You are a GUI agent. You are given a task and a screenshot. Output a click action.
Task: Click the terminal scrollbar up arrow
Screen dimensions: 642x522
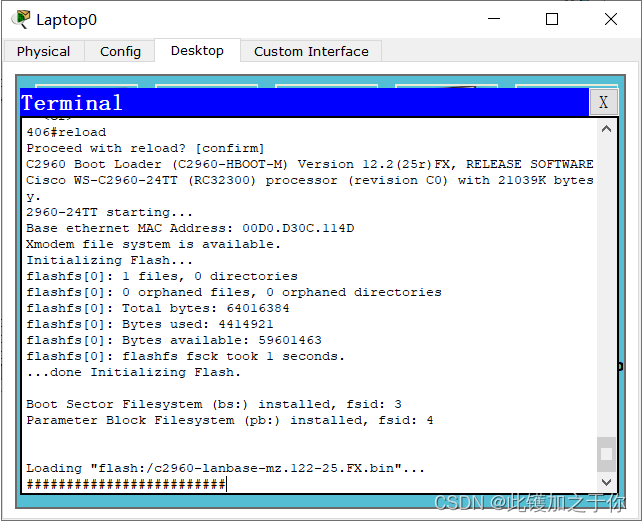pos(606,129)
